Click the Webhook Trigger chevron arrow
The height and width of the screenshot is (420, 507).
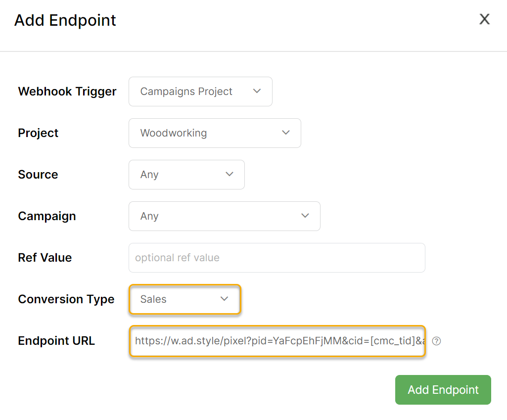pos(257,91)
